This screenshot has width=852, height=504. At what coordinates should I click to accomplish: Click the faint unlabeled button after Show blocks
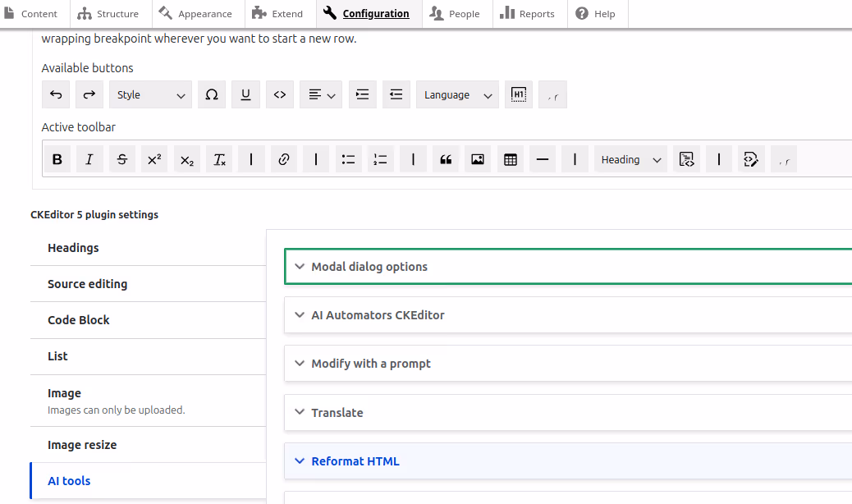click(x=552, y=94)
